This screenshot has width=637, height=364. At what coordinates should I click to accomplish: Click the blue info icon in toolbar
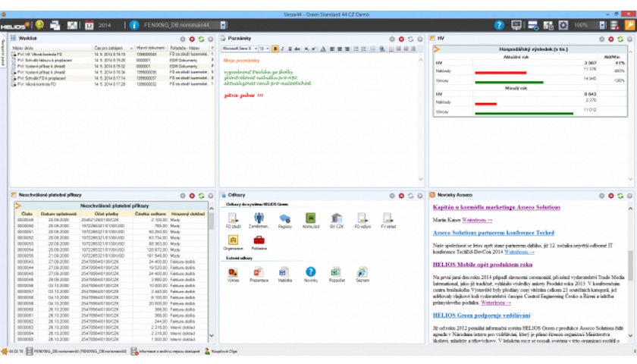pyautogui.click(x=134, y=25)
